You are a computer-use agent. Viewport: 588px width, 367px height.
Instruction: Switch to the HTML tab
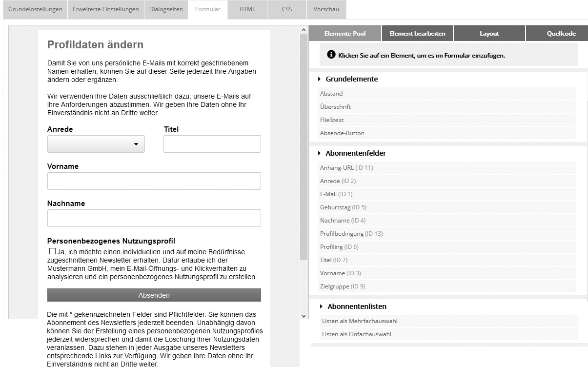tap(247, 9)
